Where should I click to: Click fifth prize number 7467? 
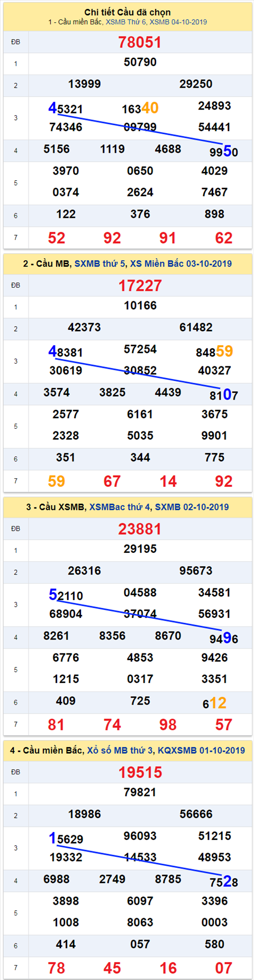pyautogui.click(x=214, y=192)
